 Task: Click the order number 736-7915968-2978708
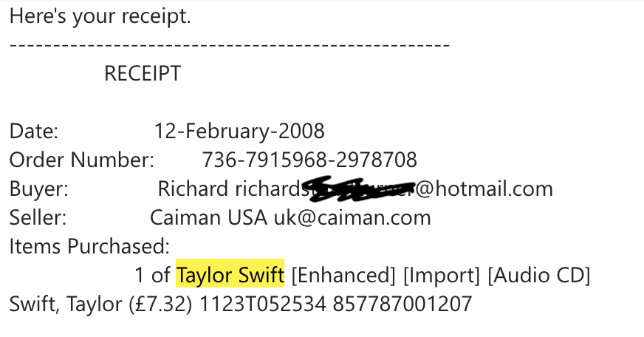pos(309,160)
